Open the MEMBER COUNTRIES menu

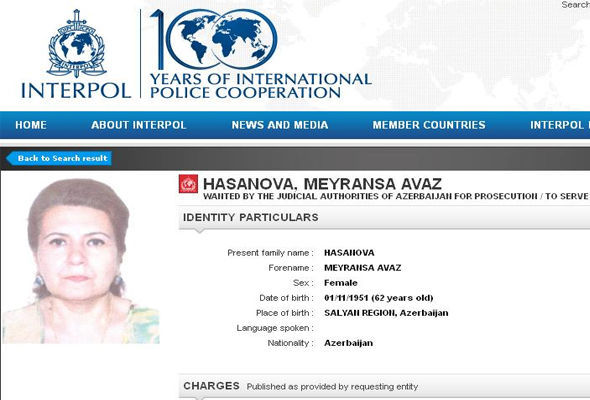point(429,125)
